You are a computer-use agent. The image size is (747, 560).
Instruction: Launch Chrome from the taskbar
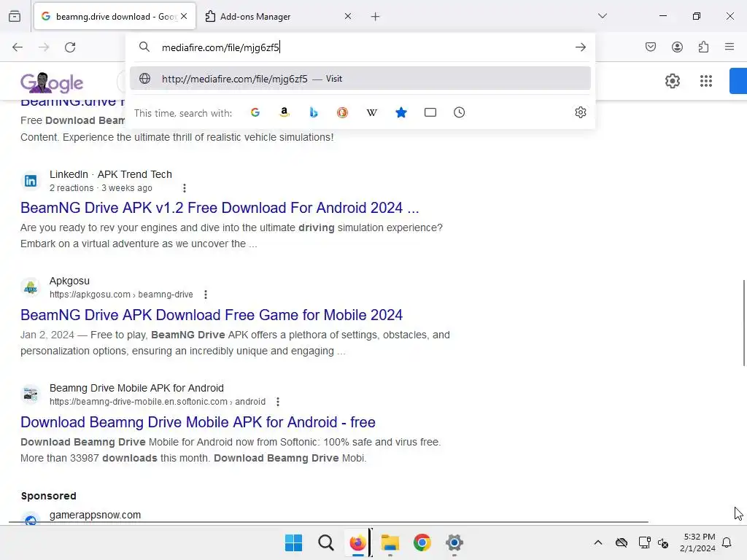422,542
